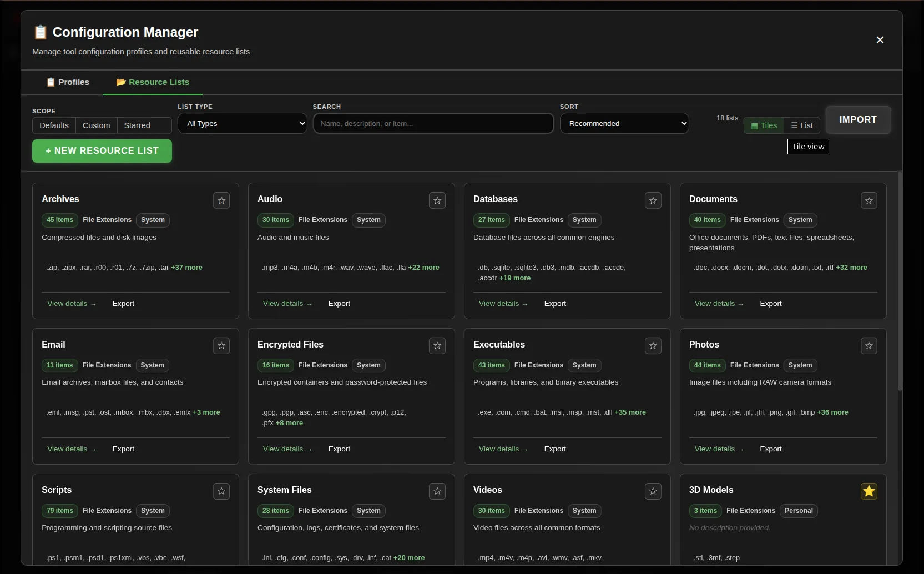Click the Import button
Screen dimensions: 924x574
pyautogui.click(x=858, y=120)
